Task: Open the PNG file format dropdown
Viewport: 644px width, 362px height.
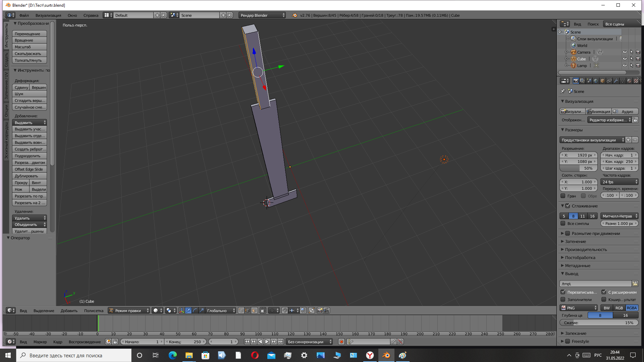Action: [579, 308]
